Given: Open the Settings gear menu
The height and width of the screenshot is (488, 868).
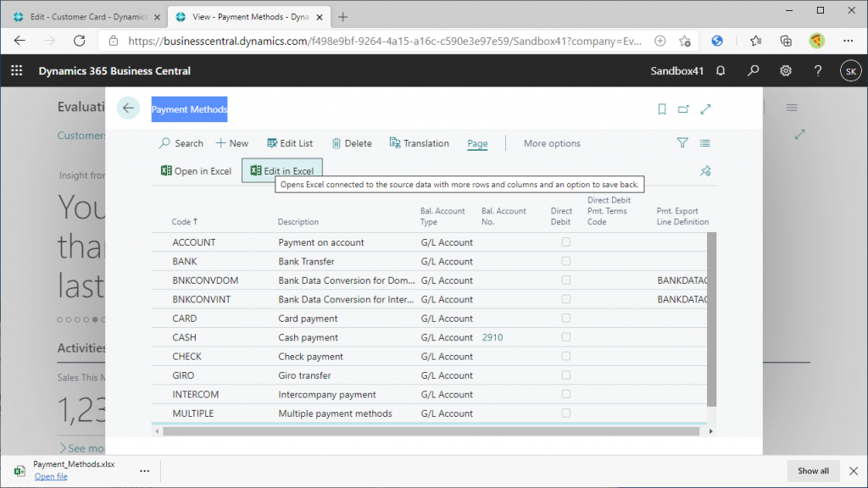Looking at the screenshot, I should coord(786,71).
